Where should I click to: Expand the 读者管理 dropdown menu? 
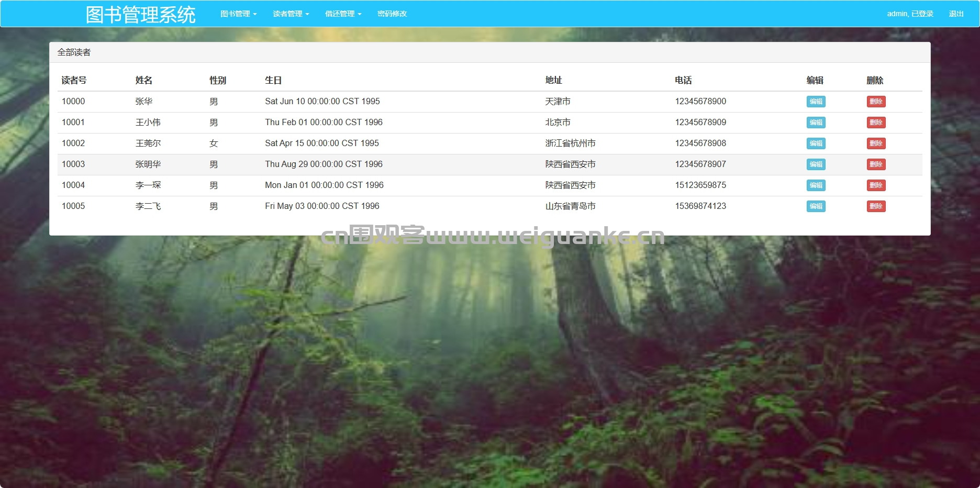[x=291, y=14]
